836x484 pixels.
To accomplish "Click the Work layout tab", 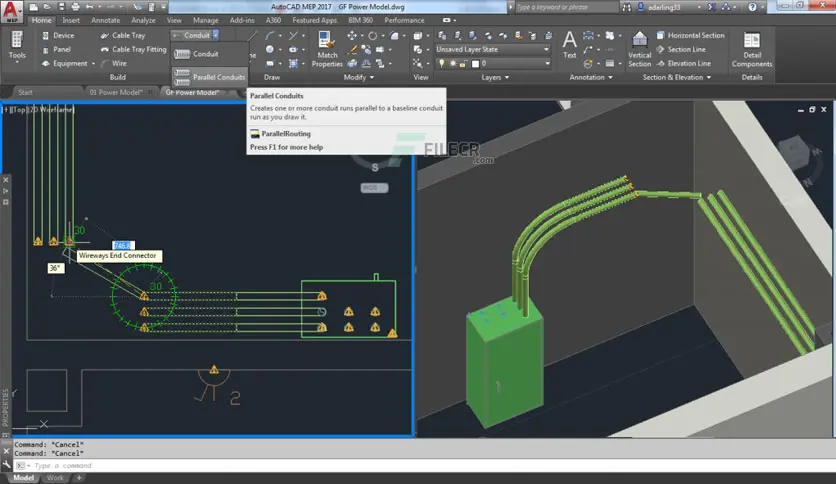I will (55, 478).
